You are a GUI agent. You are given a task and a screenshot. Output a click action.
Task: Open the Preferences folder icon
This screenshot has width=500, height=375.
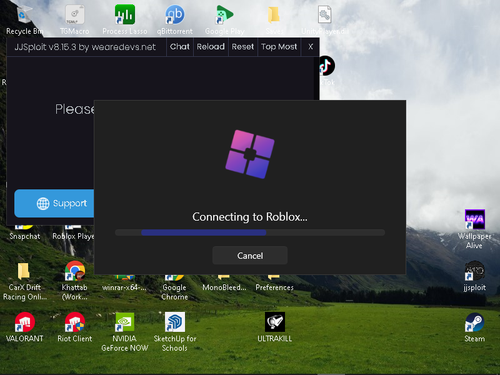tap(275, 283)
